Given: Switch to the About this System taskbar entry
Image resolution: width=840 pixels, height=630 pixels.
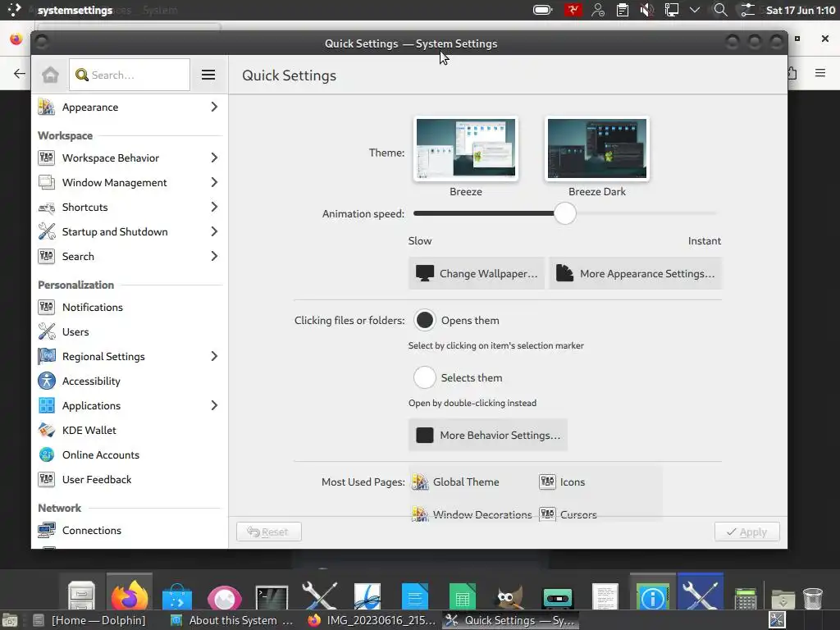Looking at the screenshot, I should (231, 620).
